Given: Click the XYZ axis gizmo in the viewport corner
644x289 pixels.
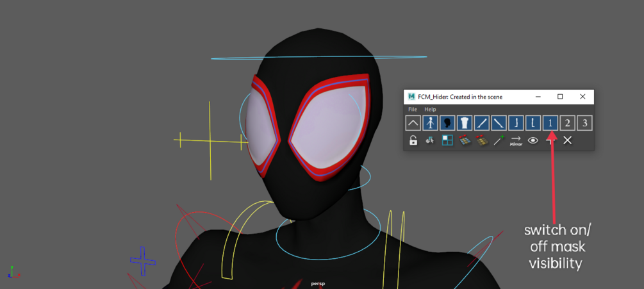Looking at the screenshot, I should tap(13, 272).
